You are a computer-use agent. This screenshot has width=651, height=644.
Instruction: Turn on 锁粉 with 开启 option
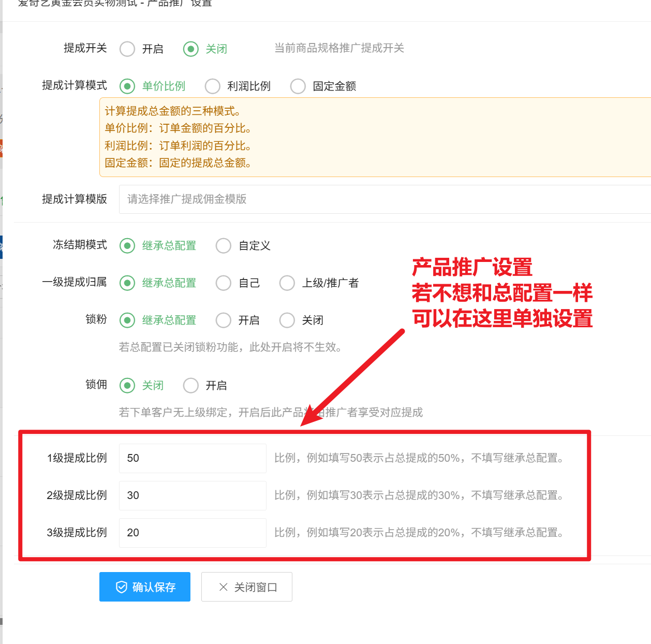coord(224,320)
